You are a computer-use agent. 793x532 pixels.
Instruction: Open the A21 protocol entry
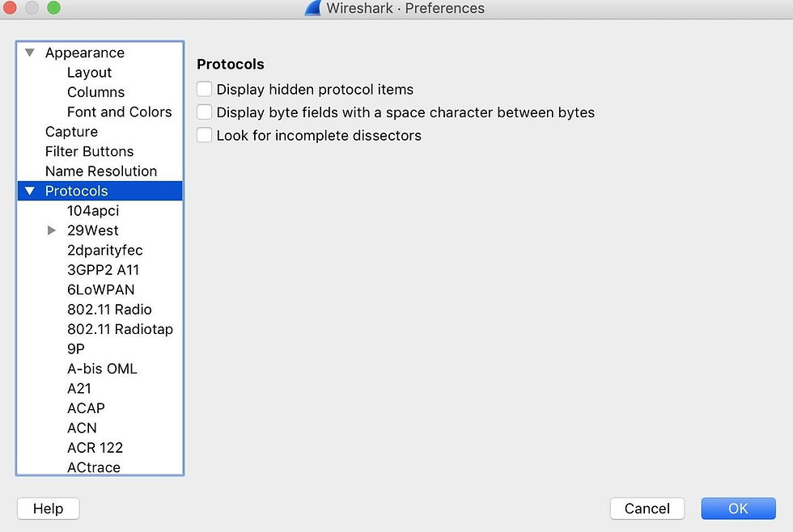coord(79,388)
